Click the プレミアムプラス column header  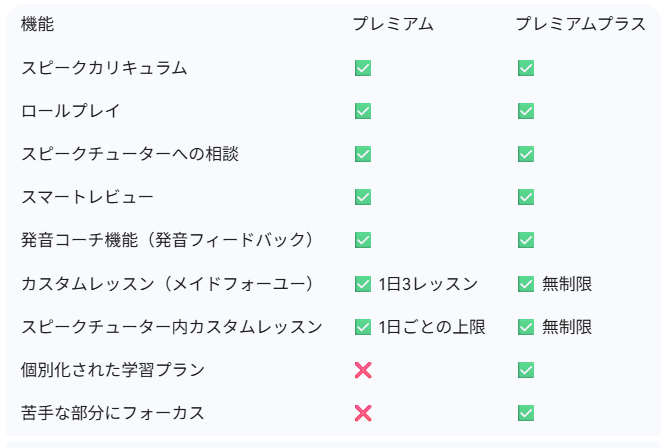pos(581,25)
